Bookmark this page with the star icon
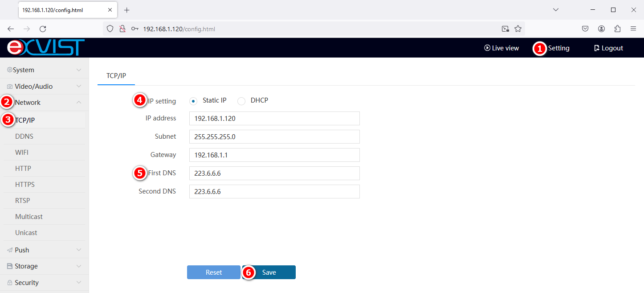Screen dimensions: 644x293 (x=518, y=29)
